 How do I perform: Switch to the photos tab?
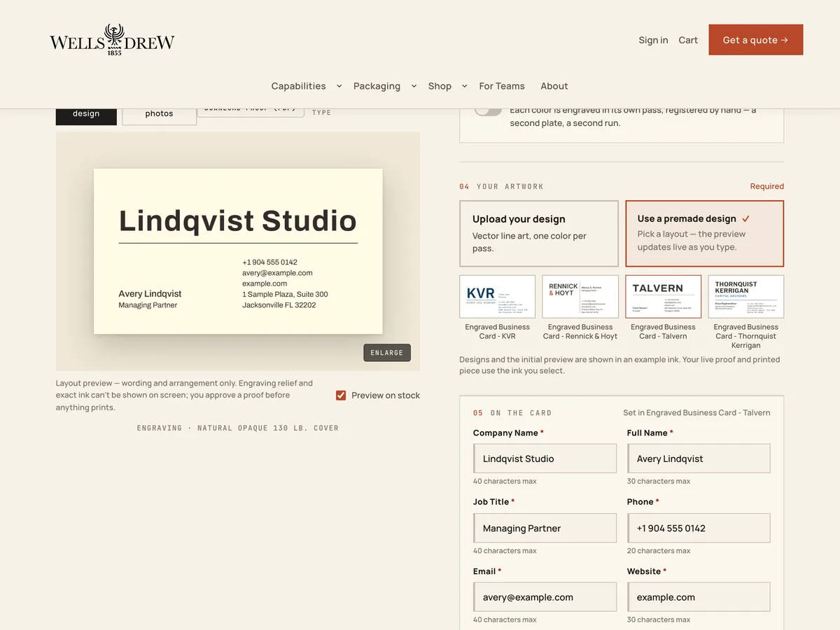159,116
